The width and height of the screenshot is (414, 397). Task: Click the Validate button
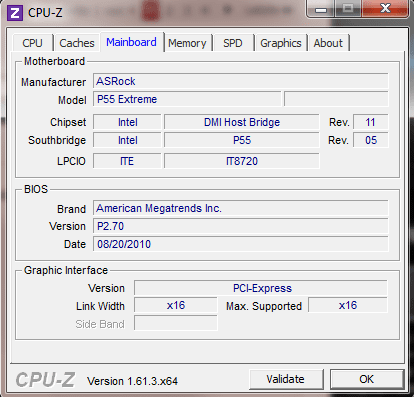click(286, 379)
